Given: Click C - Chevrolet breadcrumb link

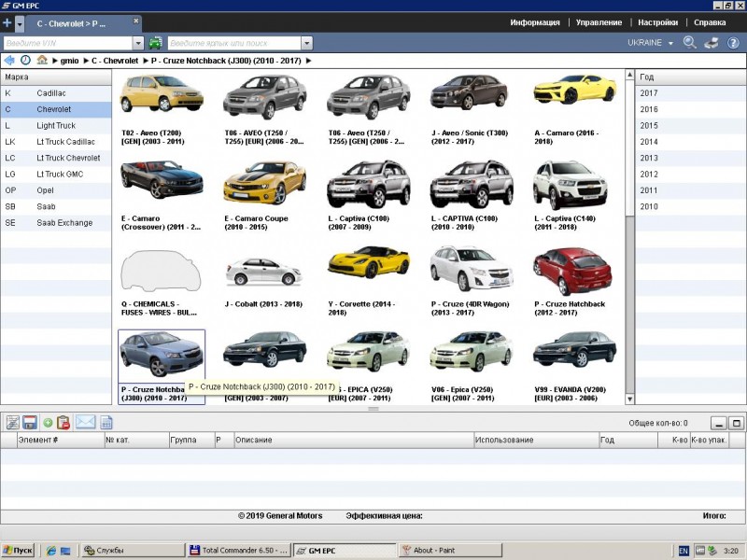Looking at the screenshot, I should [x=115, y=61].
